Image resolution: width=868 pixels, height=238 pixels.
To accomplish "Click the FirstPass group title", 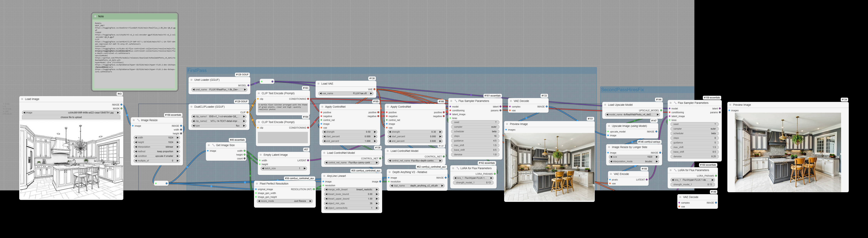I will [197, 71].
